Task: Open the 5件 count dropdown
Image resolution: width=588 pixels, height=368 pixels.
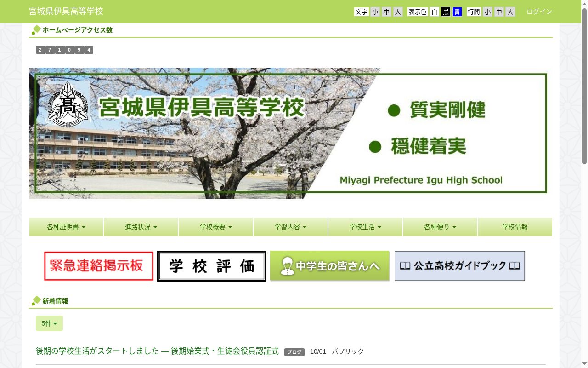Action: (49, 323)
